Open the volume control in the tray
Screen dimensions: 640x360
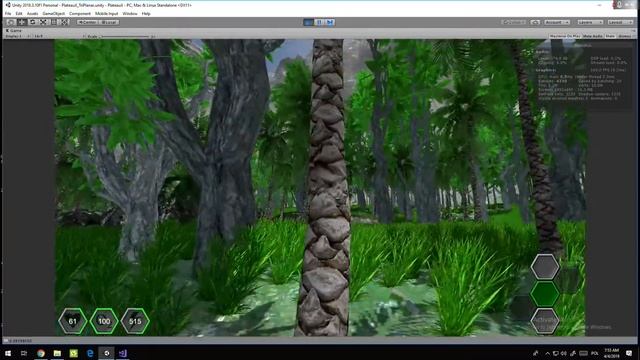pyautogui.click(x=564, y=353)
